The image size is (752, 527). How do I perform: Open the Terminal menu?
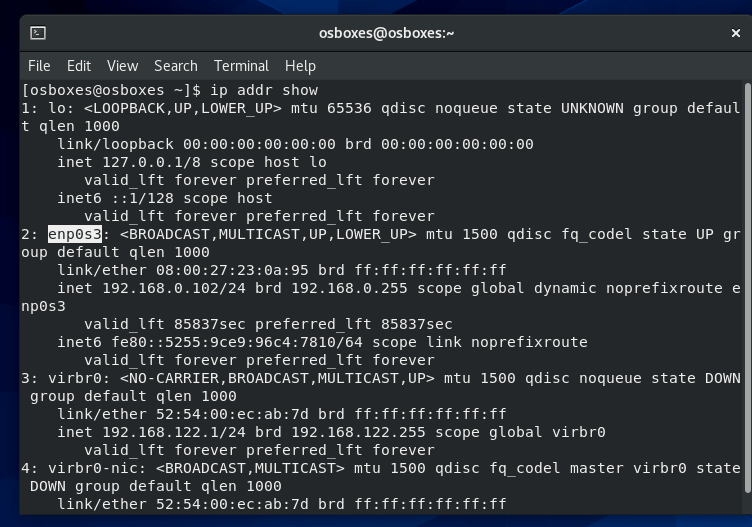click(241, 66)
